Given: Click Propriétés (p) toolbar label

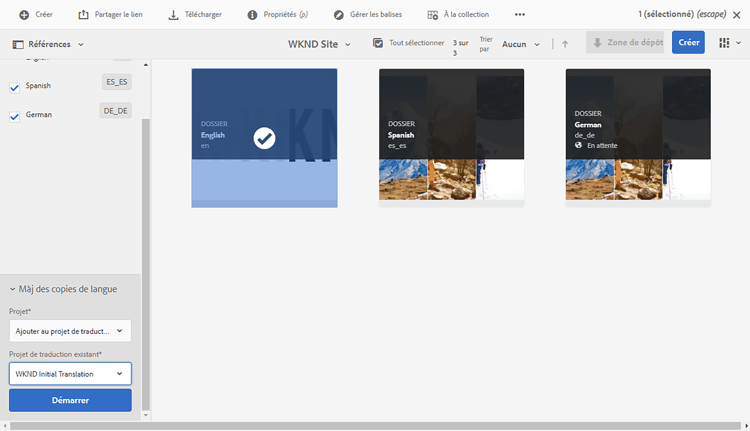Looking at the screenshot, I should 286,15.
